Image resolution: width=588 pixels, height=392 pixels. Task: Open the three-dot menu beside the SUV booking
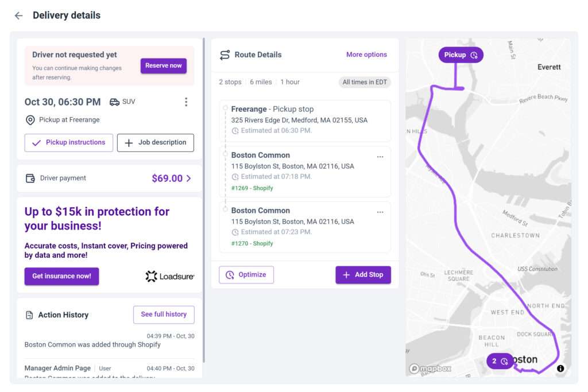tap(186, 102)
